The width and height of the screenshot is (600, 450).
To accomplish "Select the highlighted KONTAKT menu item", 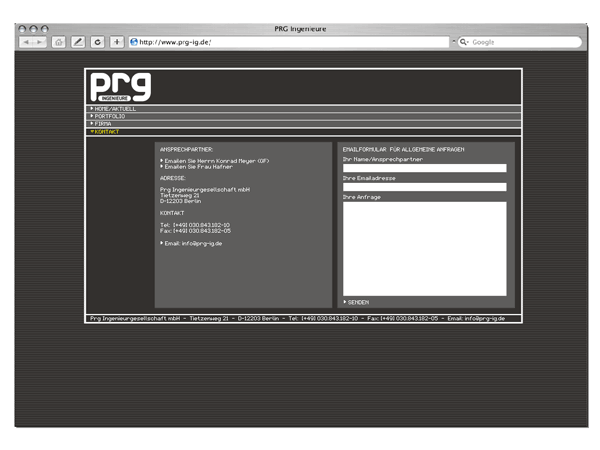I will 107,132.
